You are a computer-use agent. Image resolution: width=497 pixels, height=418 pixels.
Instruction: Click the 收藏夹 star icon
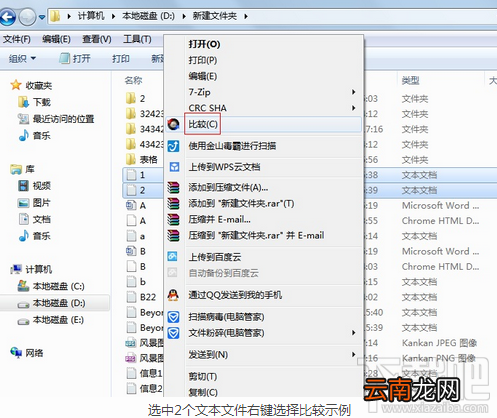coord(16,85)
